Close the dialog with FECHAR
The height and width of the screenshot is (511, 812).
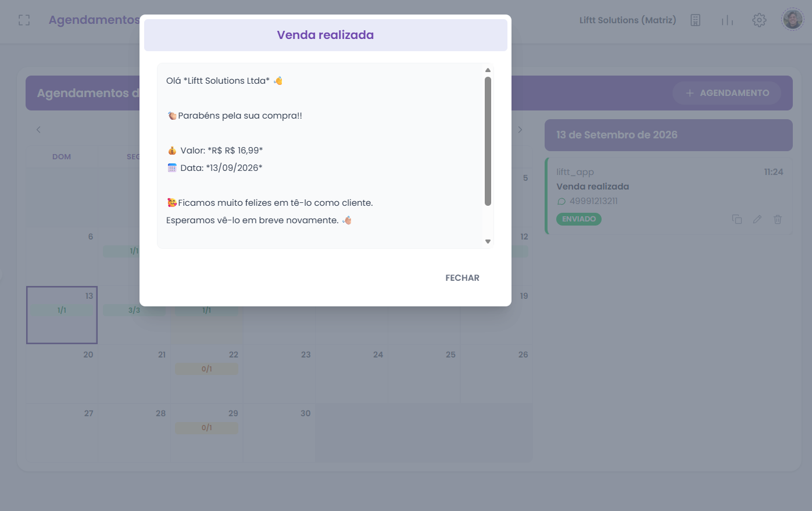pos(462,278)
